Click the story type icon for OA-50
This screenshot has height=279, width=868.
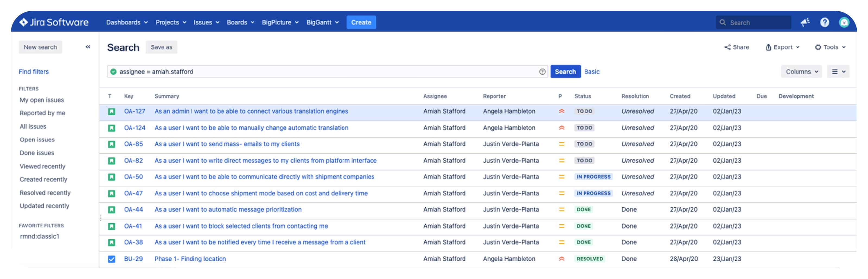(111, 177)
